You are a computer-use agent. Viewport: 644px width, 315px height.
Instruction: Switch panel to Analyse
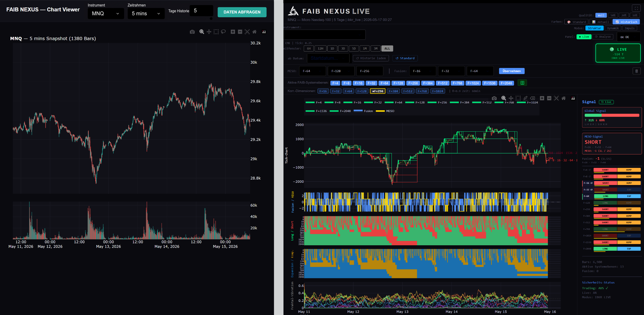[x=603, y=37]
